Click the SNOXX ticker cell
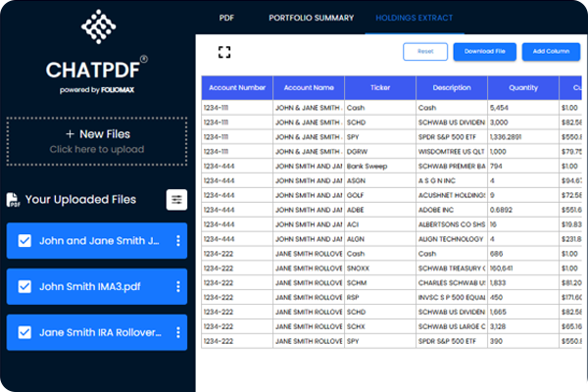588x392 pixels. [x=380, y=269]
